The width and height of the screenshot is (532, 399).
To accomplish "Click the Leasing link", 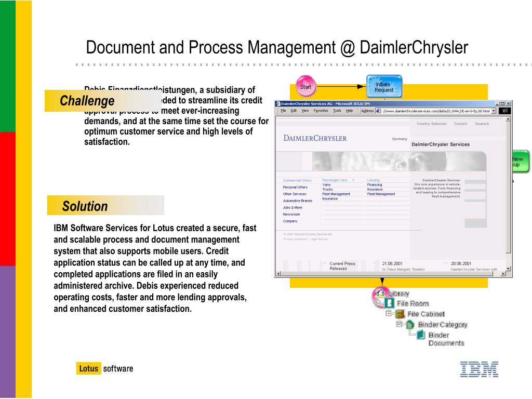I will [x=373, y=180].
